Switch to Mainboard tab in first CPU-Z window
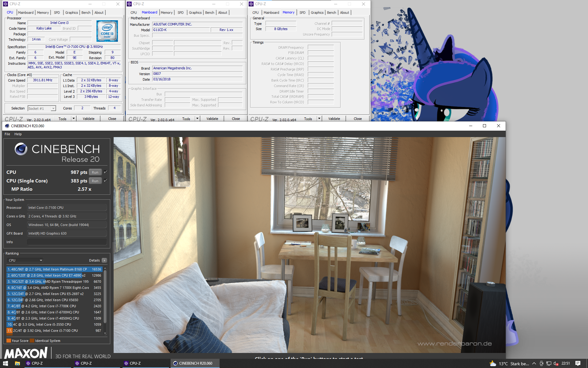Screen dimensions: 588x368 coord(26,13)
